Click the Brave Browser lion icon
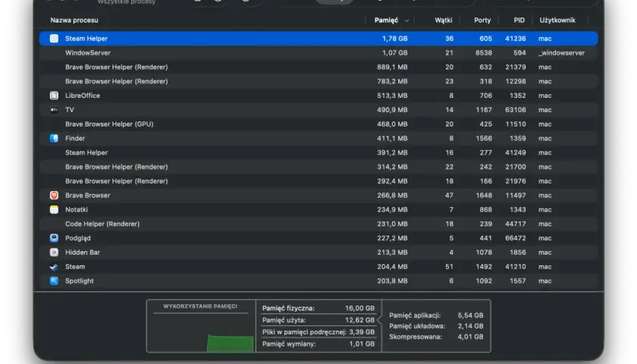This screenshot has width=637, height=364. (x=54, y=196)
